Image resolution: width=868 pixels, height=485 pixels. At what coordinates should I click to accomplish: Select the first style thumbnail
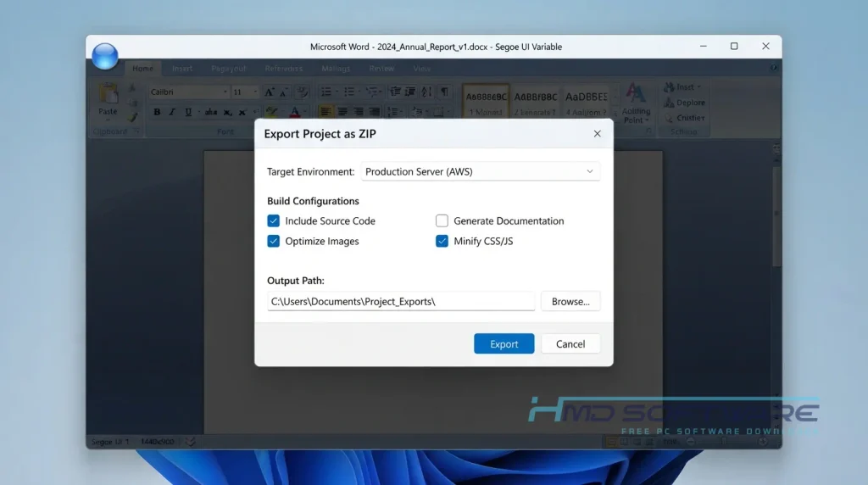[x=486, y=101]
